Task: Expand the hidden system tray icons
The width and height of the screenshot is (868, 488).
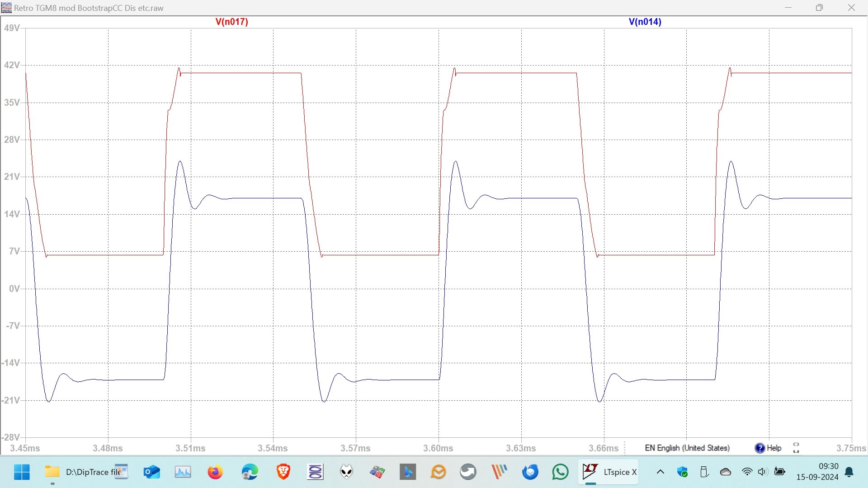Action: [660, 472]
